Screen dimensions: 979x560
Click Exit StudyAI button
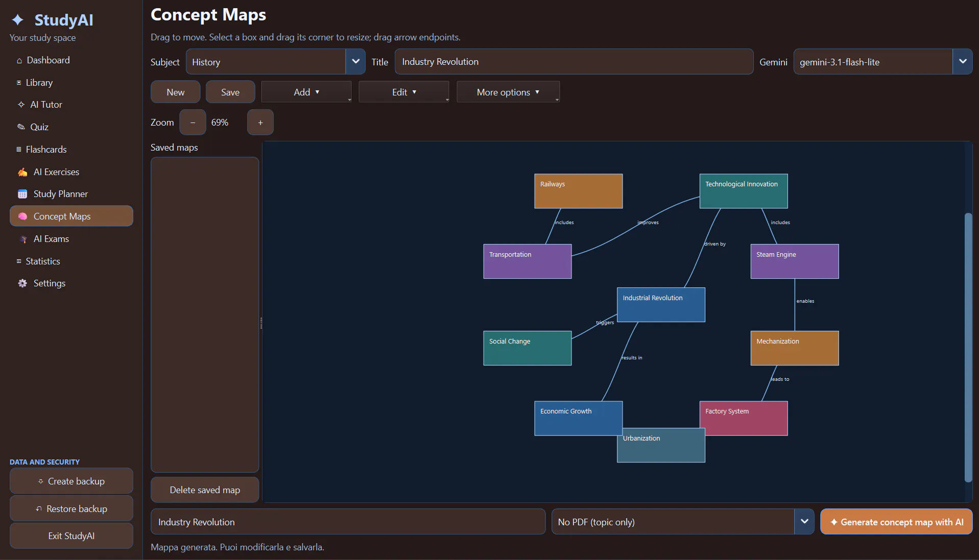[x=71, y=536]
